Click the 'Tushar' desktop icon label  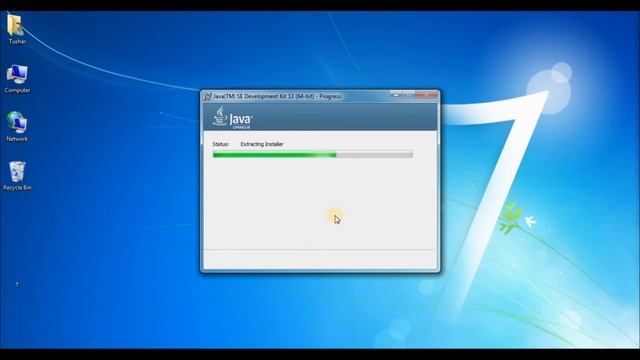[x=17, y=42]
